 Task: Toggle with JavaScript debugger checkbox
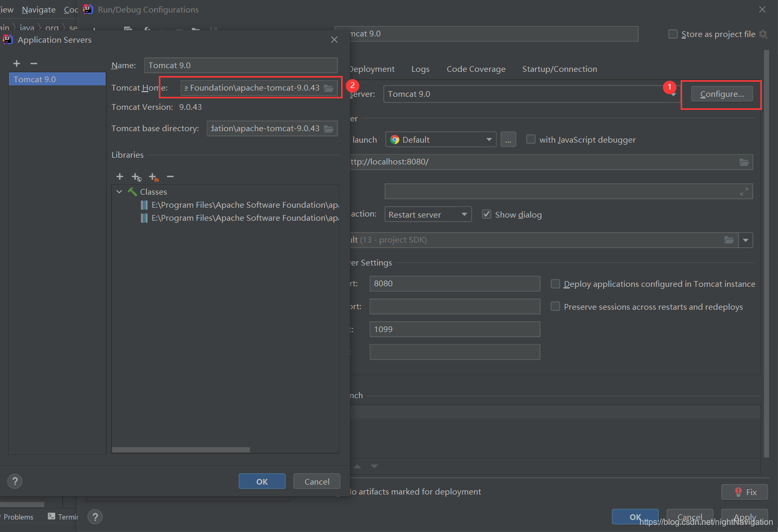531,139
